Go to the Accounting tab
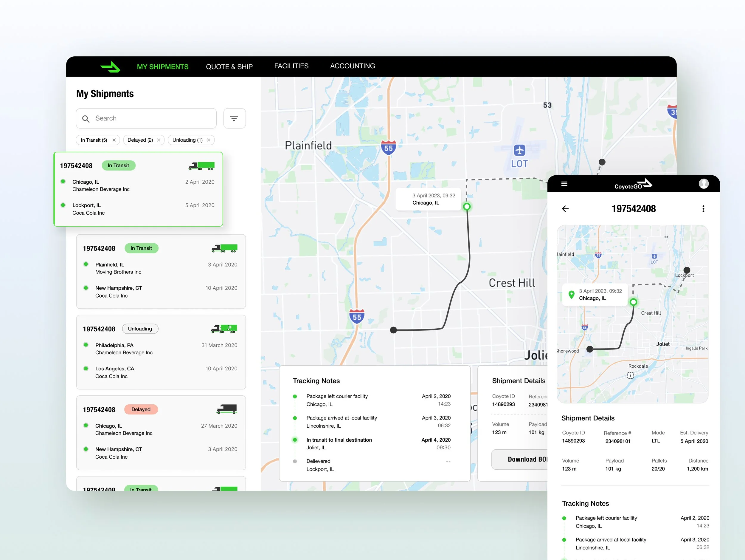Viewport: 745px width, 560px height. (352, 66)
